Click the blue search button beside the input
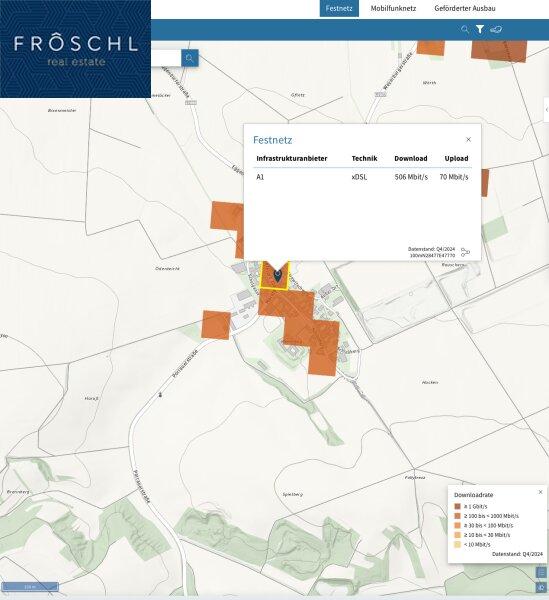Screen dimensions: 549x600 [x=189, y=58]
